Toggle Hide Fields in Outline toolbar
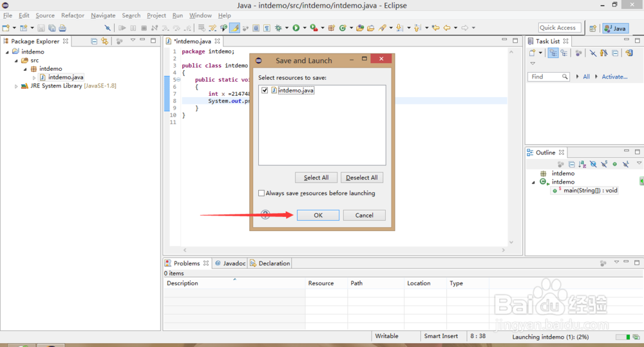The height and width of the screenshot is (347, 644). [593, 164]
